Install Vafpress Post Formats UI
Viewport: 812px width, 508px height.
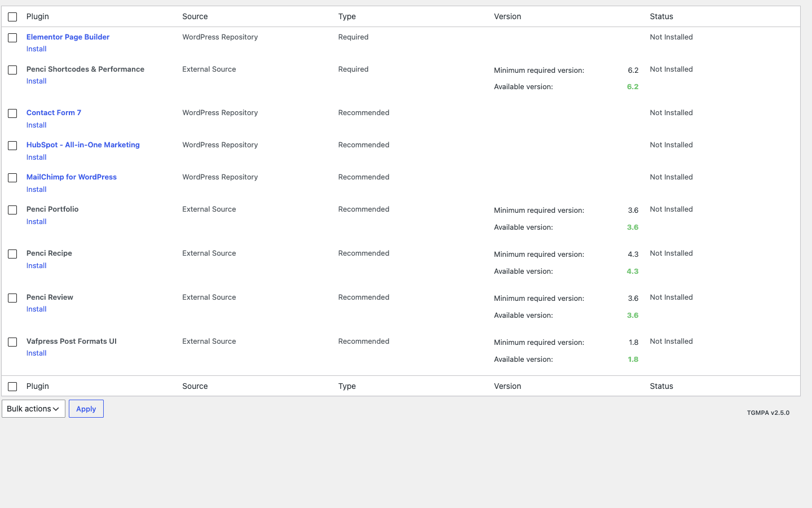pyautogui.click(x=36, y=353)
